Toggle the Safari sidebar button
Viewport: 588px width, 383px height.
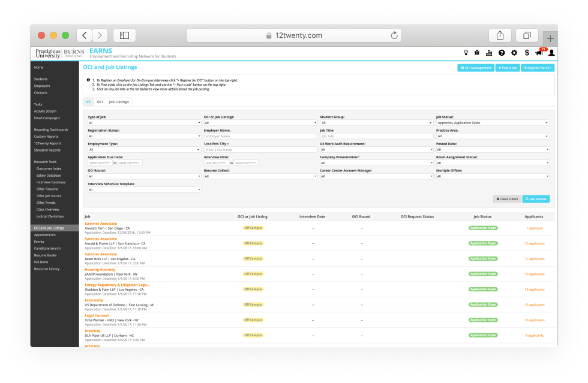(x=124, y=35)
